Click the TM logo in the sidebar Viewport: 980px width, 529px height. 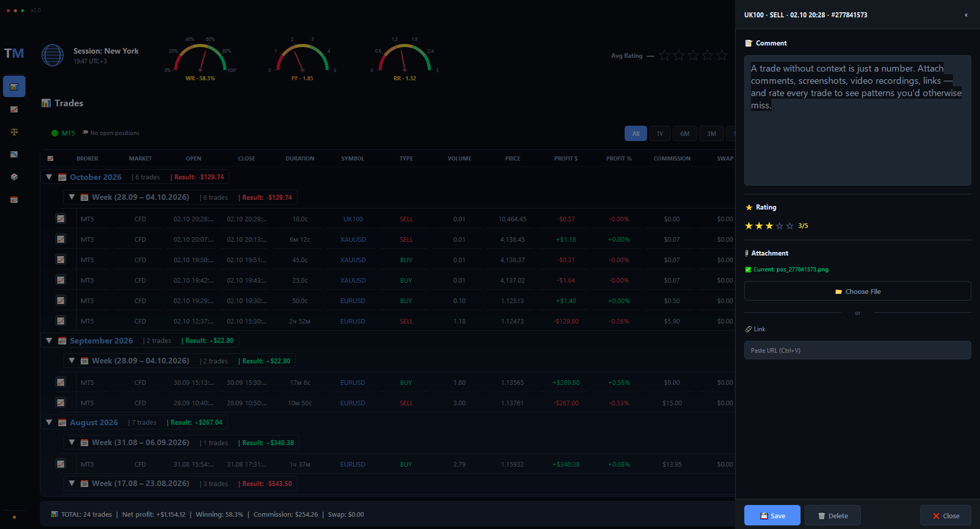pyautogui.click(x=14, y=54)
